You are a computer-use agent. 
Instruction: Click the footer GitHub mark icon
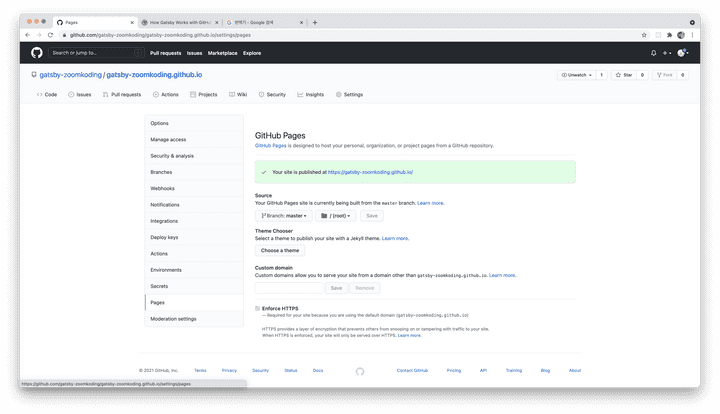360,371
